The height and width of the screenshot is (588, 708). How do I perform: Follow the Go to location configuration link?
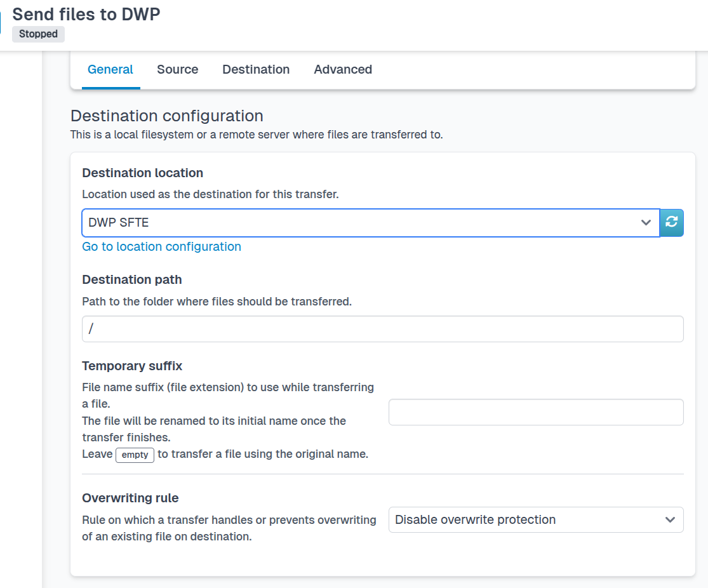pos(161,246)
